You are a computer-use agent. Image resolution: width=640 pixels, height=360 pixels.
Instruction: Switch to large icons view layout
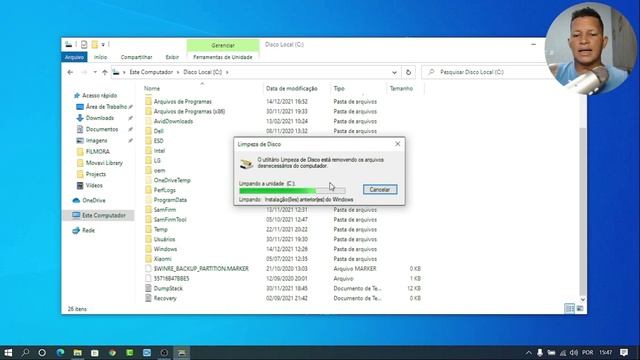(580, 309)
